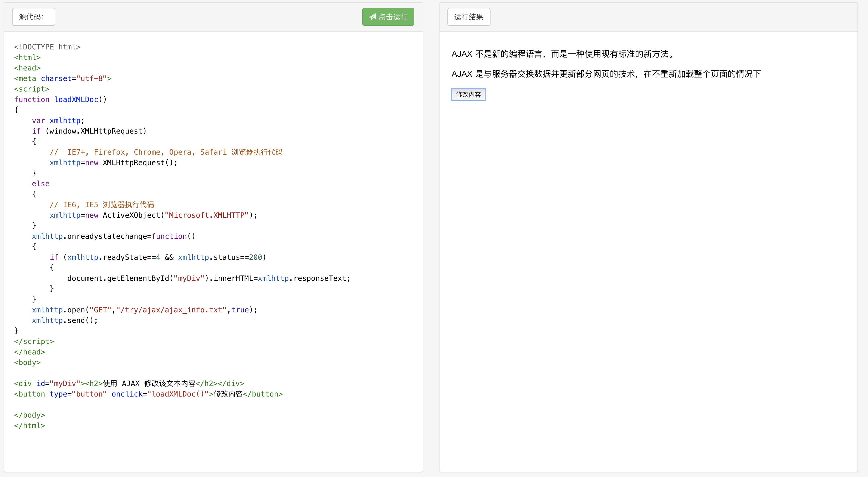Click the opening <html> tag line

[27, 57]
